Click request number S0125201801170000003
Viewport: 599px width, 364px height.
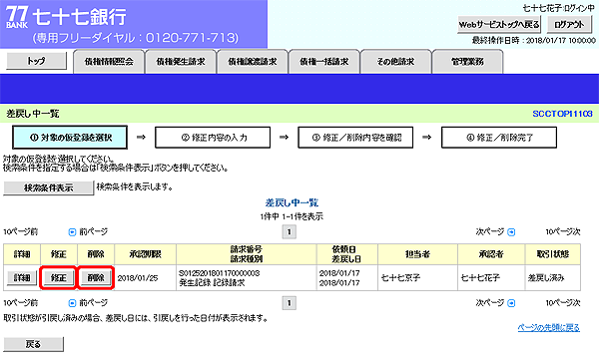tap(220, 273)
